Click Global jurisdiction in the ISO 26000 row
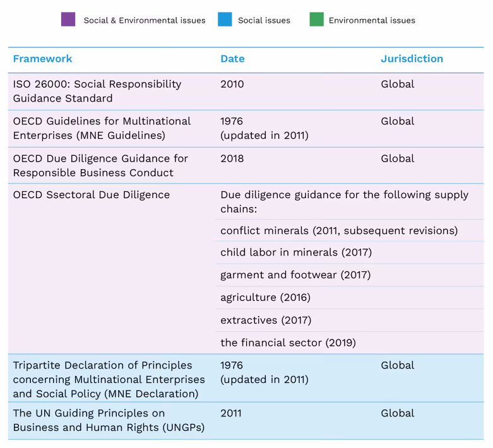 tap(398, 85)
